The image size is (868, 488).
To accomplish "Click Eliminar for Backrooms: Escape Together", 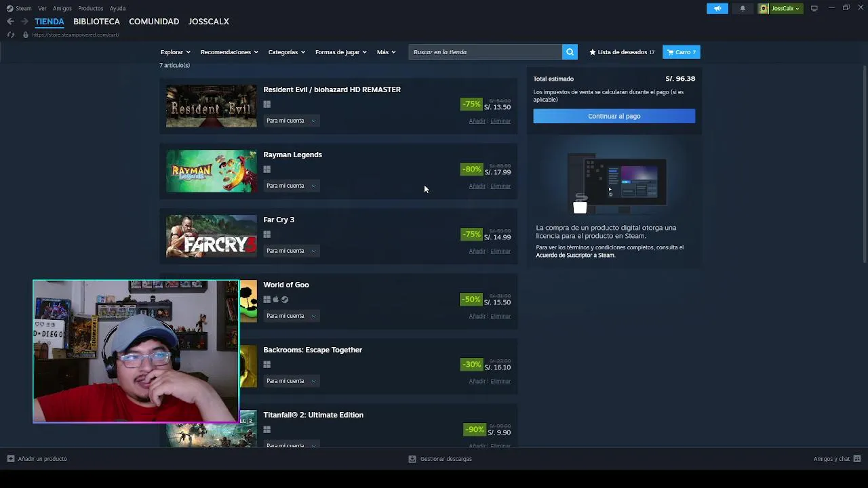I will point(500,381).
